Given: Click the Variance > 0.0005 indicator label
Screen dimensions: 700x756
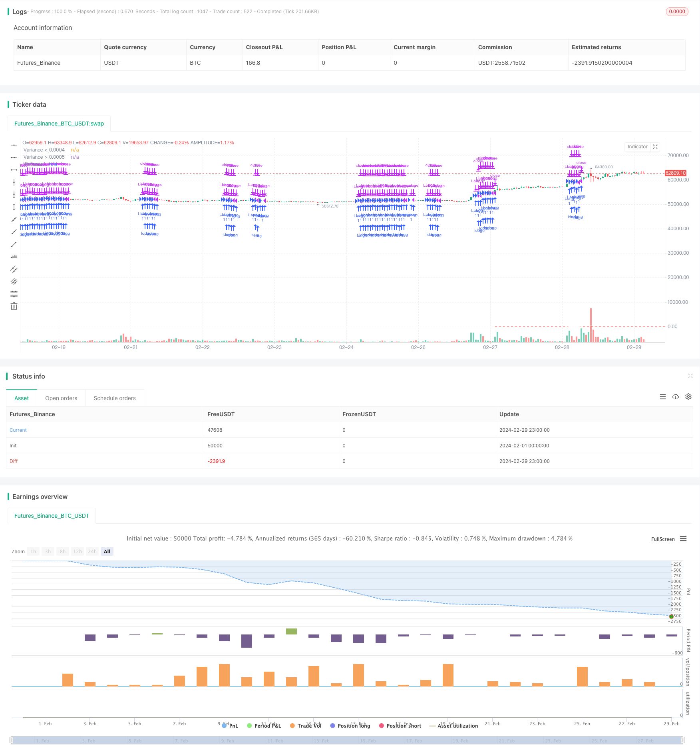Looking at the screenshot, I should (x=44, y=157).
